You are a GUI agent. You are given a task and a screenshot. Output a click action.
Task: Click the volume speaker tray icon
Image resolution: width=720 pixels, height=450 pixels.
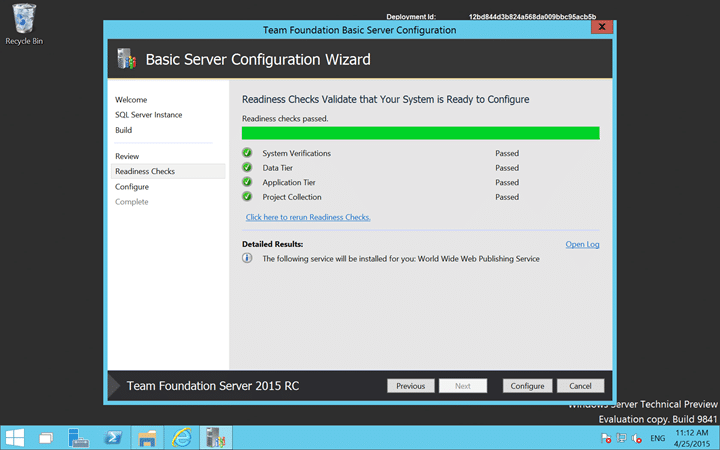pos(636,438)
